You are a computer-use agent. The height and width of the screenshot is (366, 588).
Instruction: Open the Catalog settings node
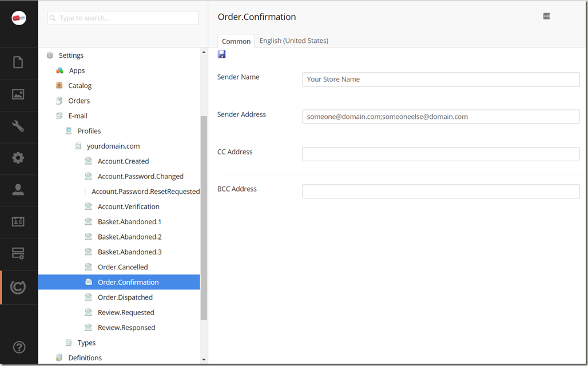[x=80, y=86]
